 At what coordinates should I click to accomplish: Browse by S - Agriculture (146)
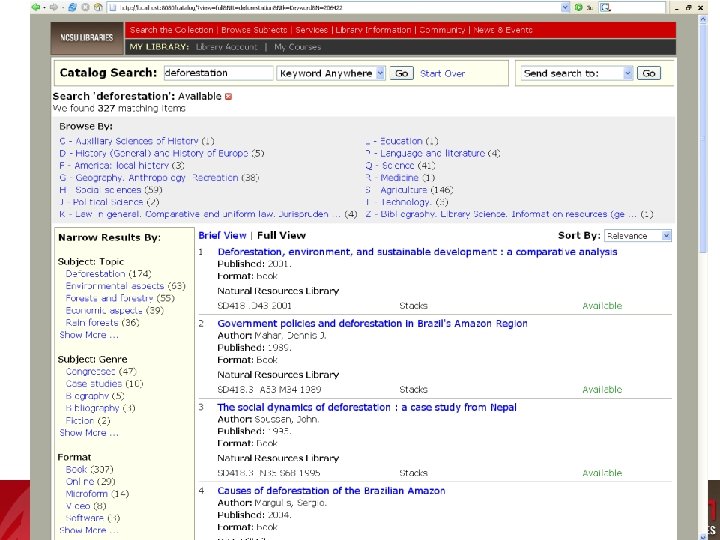coord(410,190)
